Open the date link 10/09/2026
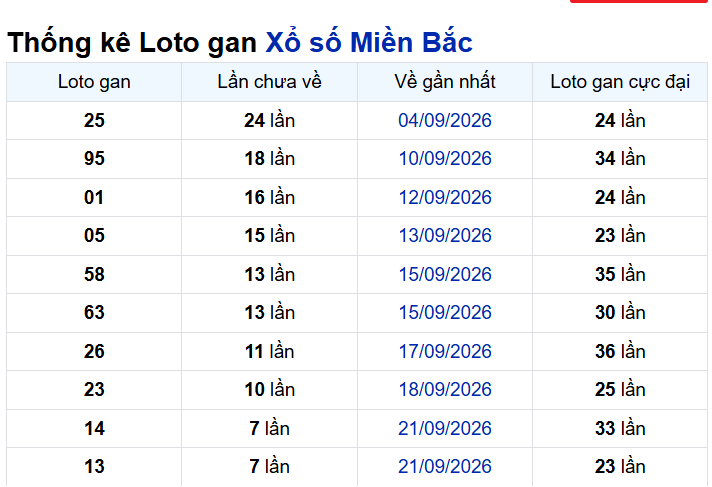Image resolution: width=712 pixels, height=487 pixels. click(445, 159)
